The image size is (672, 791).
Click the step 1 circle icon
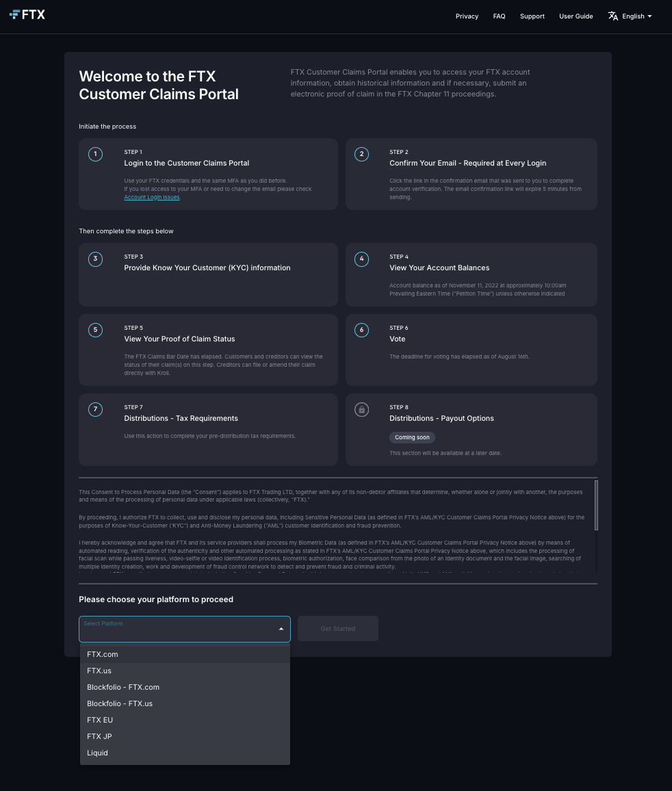pyautogui.click(x=96, y=154)
